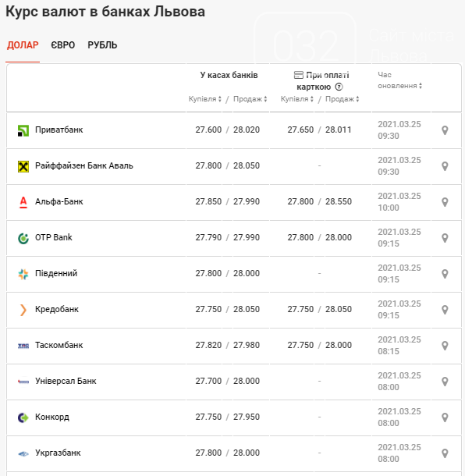
Task: Open the Приватбанк bank link
Action: pos(59,130)
